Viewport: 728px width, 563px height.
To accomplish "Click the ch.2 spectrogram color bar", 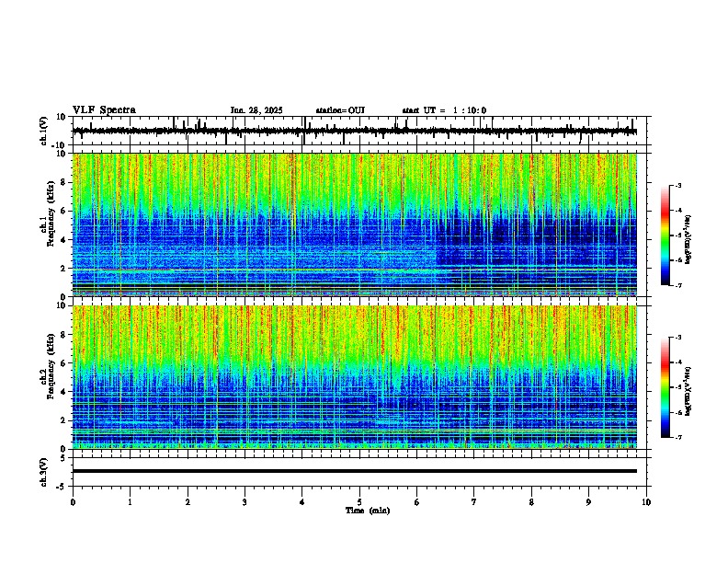I will coord(665,387).
